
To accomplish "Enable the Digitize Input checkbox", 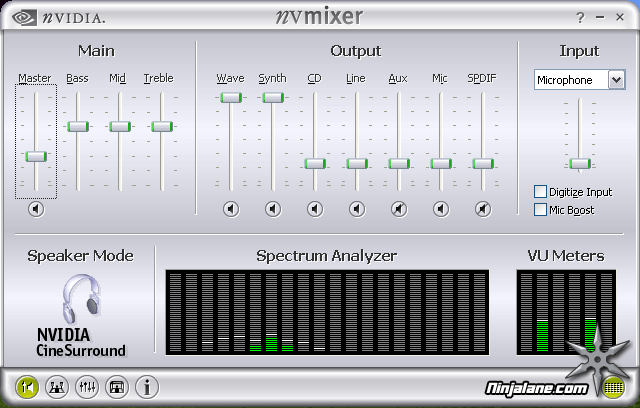I will 541,192.
